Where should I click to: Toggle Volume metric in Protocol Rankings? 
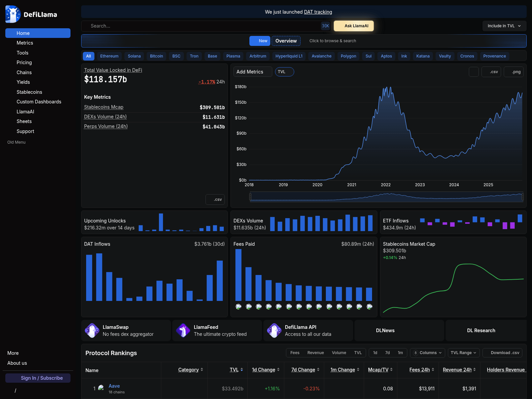(x=339, y=353)
